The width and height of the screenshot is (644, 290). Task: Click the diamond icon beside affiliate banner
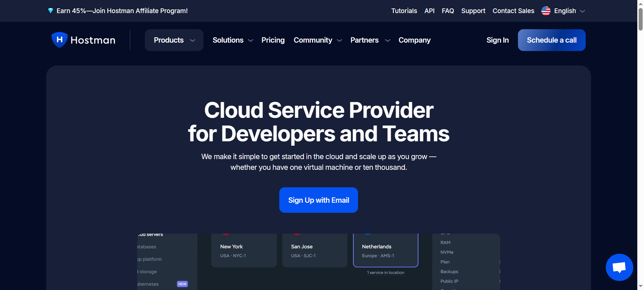51,11
